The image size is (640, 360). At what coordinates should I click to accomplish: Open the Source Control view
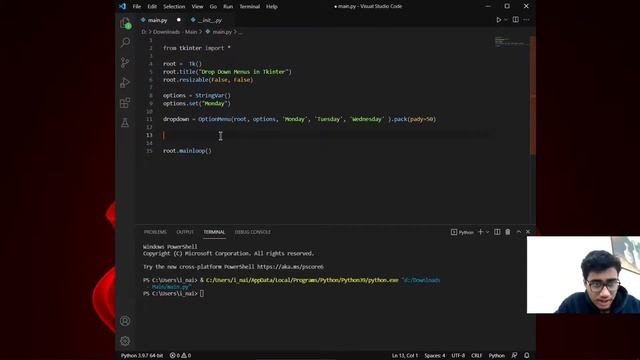[x=125, y=62]
